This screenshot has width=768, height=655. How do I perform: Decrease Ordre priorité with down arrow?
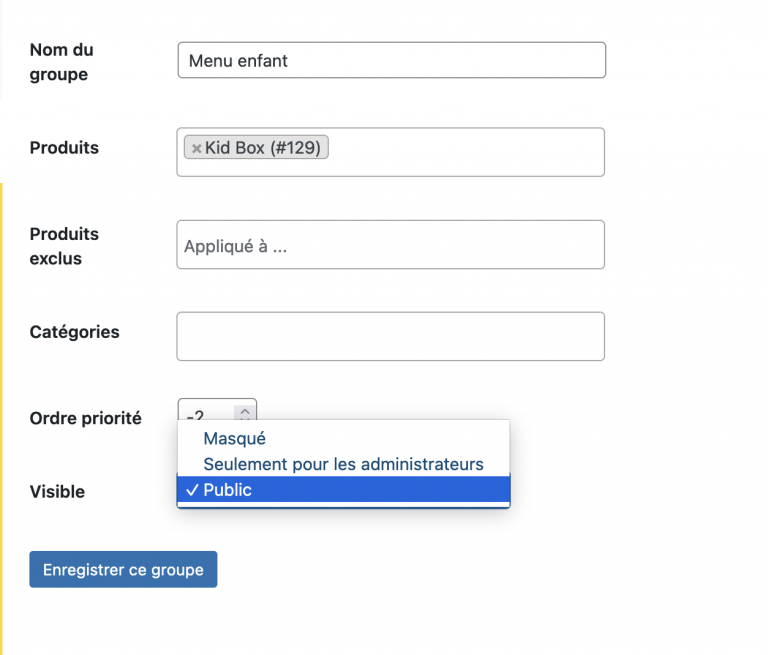click(245, 416)
